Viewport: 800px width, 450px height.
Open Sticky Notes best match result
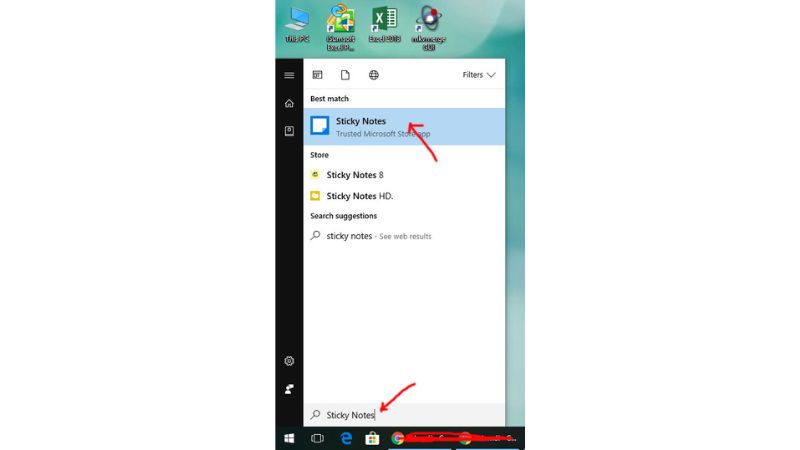(x=404, y=127)
